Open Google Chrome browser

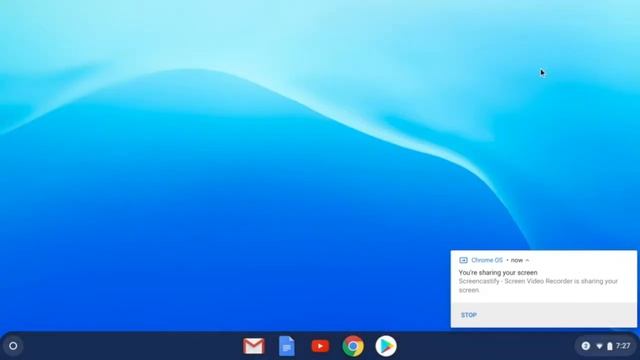(x=353, y=346)
